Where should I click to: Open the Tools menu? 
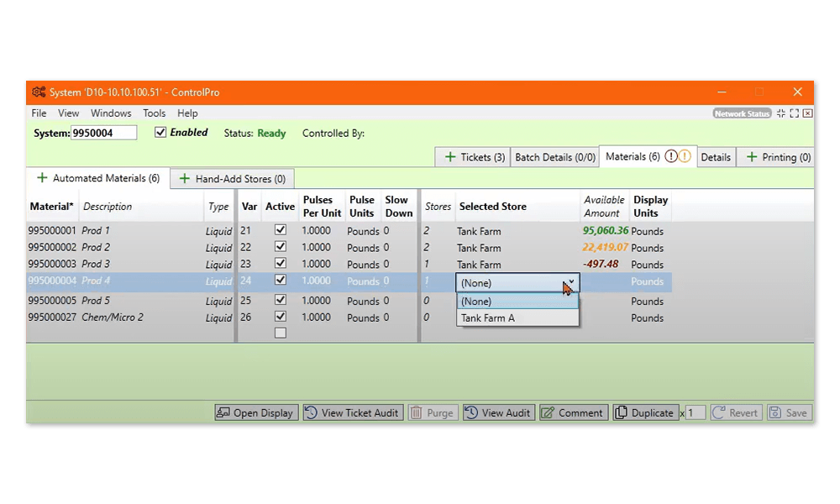click(x=154, y=113)
